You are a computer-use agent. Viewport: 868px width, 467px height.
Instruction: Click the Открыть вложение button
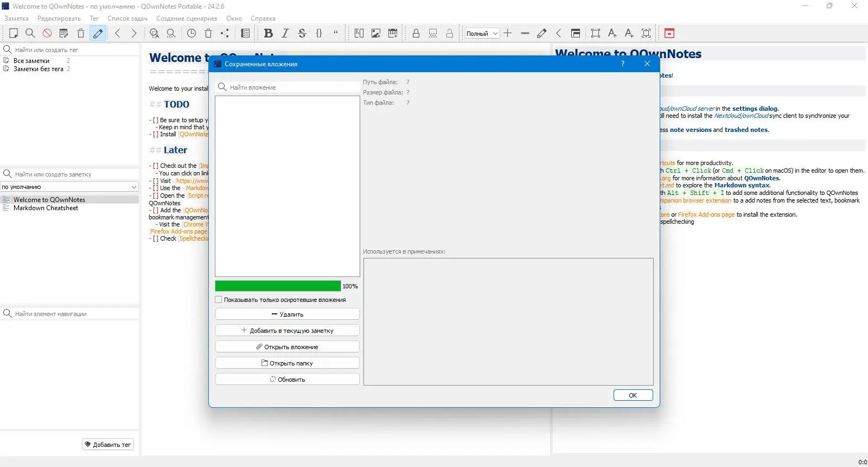pyautogui.click(x=287, y=347)
